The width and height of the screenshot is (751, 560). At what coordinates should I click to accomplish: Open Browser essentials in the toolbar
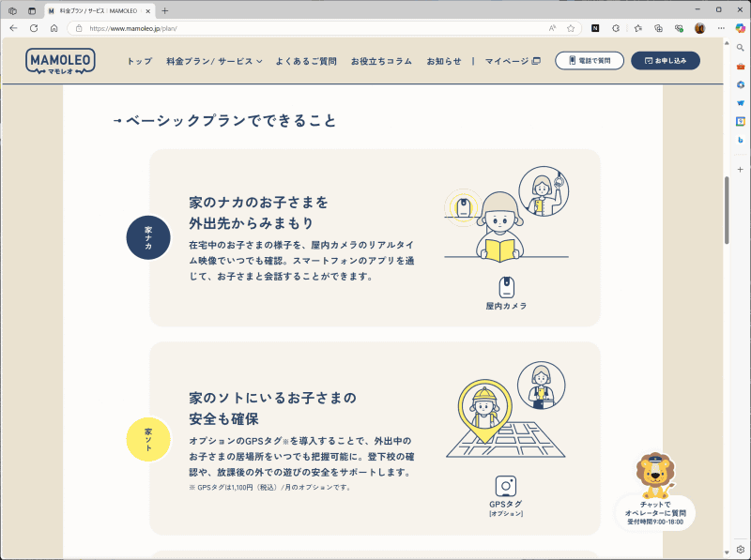[x=680, y=28]
